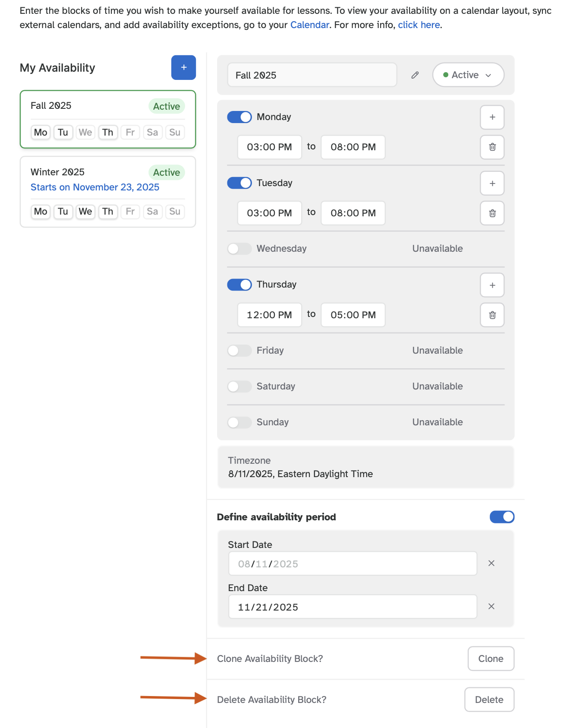The width and height of the screenshot is (573, 728).
Task: Delete the Monday time slot with trash icon
Action: click(492, 147)
